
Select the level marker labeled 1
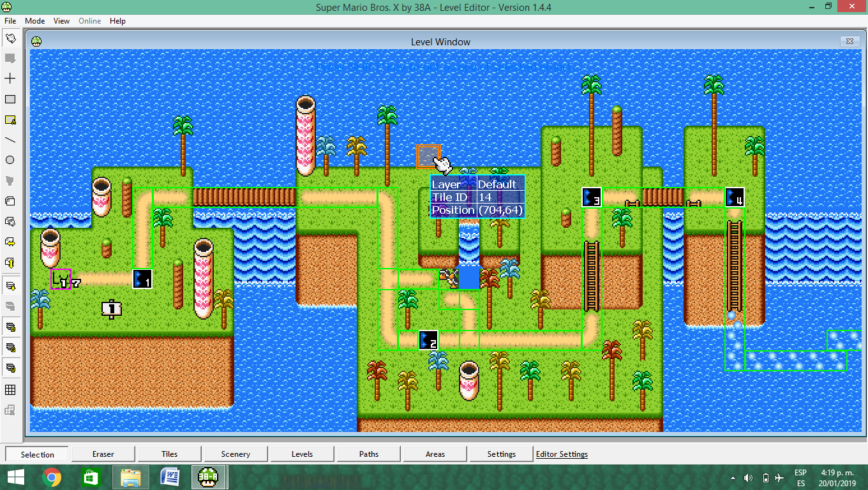[142, 279]
